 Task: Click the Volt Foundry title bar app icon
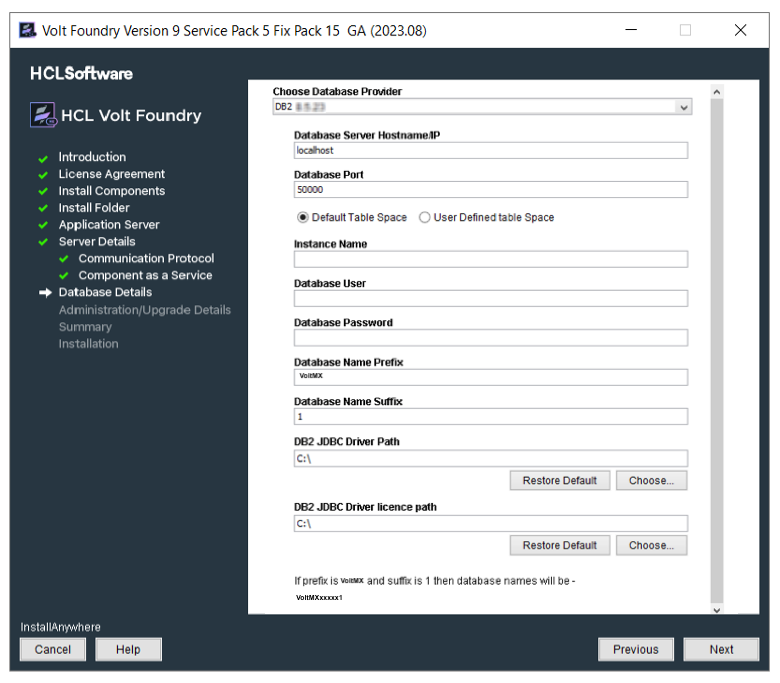tap(27, 30)
